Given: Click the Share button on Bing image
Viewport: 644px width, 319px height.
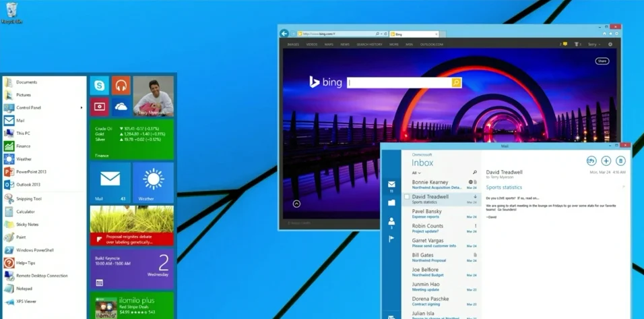Looking at the screenshot, I should pos(602,61).
